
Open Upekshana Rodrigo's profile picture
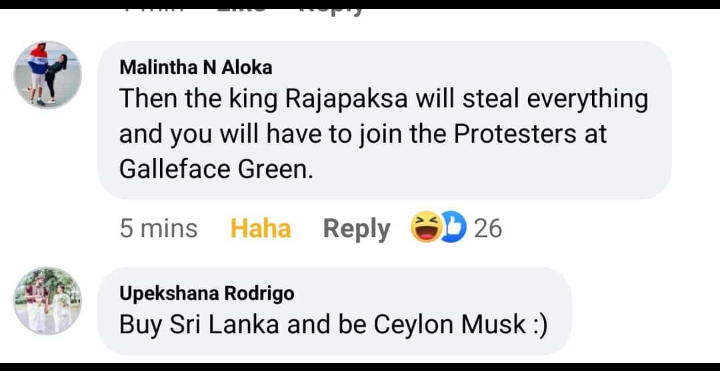[x=47, y=301]
